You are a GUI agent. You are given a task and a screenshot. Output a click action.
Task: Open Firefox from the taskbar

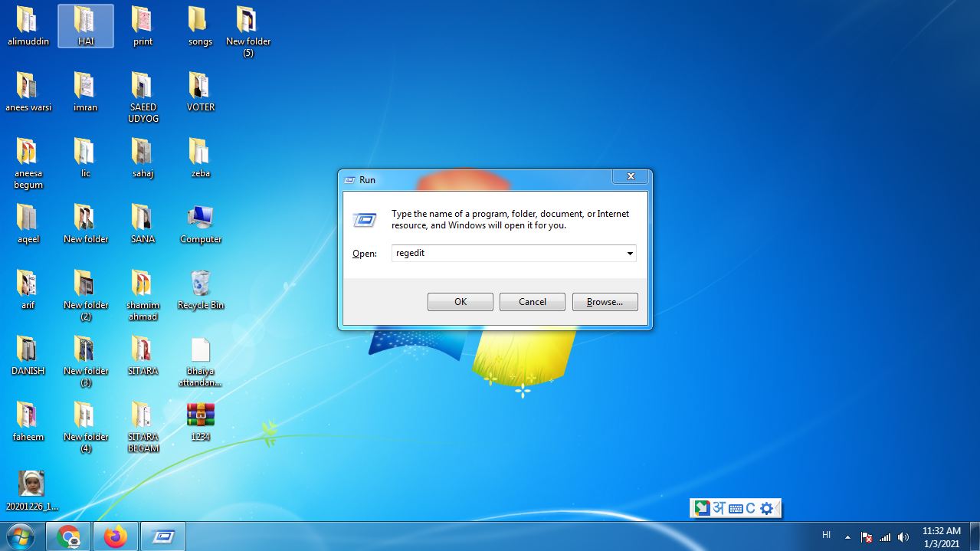(x=116, y=536)
